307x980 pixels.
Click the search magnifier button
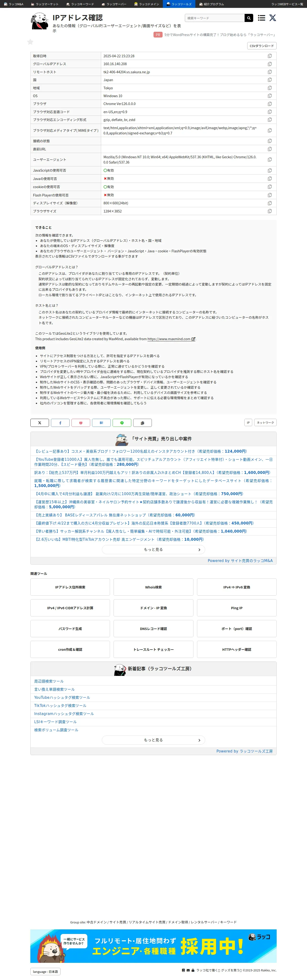(x=249, y=18)
